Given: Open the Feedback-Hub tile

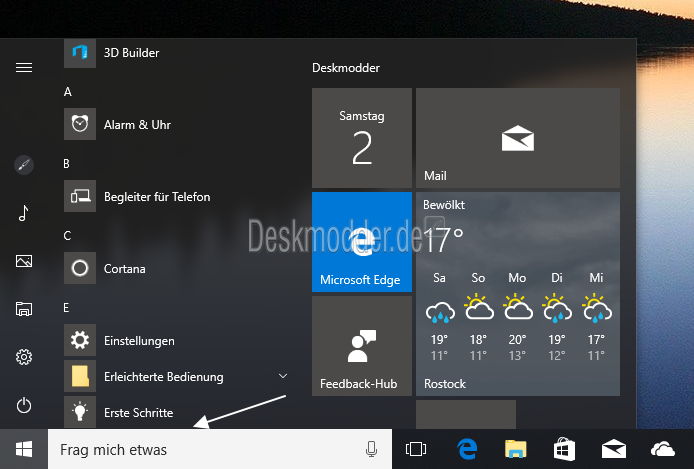Looking at the screenshot, I should (x=362, y=346).
